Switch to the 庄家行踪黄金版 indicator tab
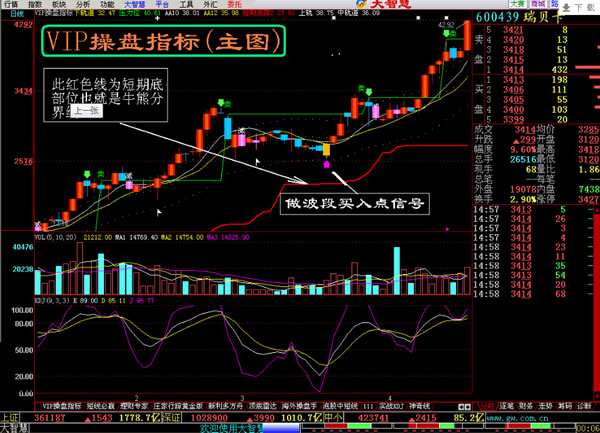This screenshot has width=600, height=433. click(178, 406)
